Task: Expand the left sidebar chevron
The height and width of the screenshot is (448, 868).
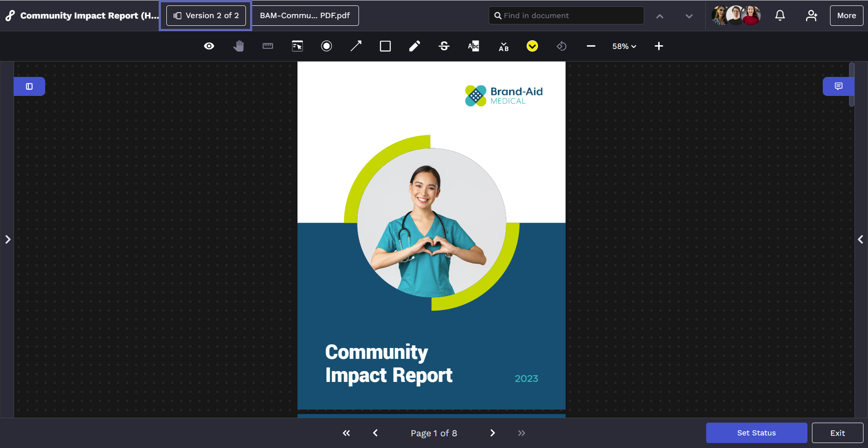Action: click(x=8, y=239)
